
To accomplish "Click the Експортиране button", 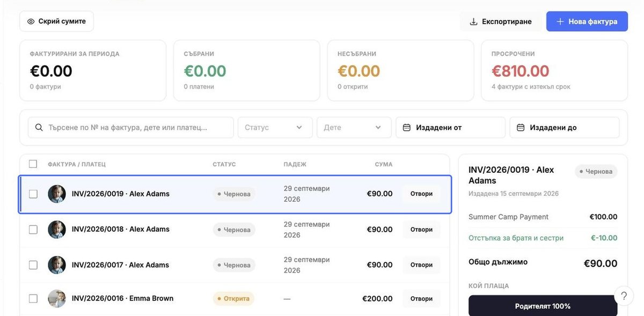I will 501,21.
